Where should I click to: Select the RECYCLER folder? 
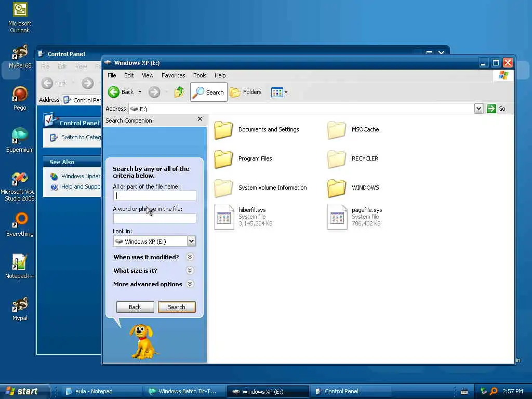(x=353, y=159)
